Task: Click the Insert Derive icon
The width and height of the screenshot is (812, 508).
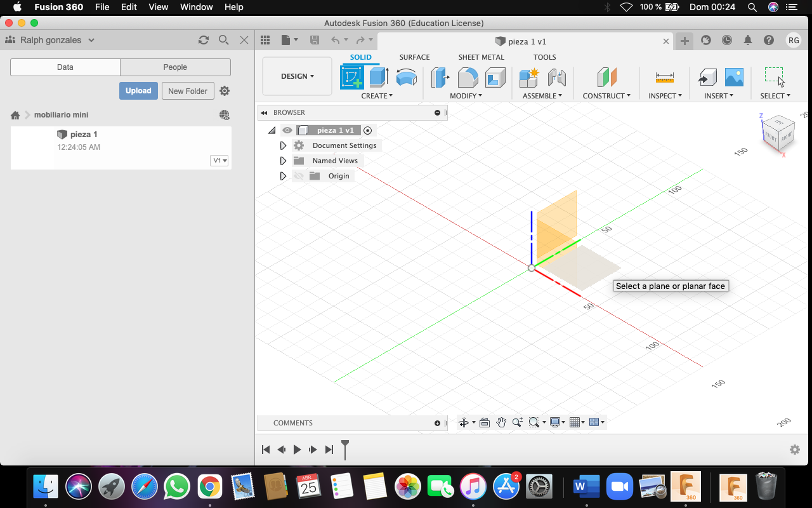Action: 707,77
